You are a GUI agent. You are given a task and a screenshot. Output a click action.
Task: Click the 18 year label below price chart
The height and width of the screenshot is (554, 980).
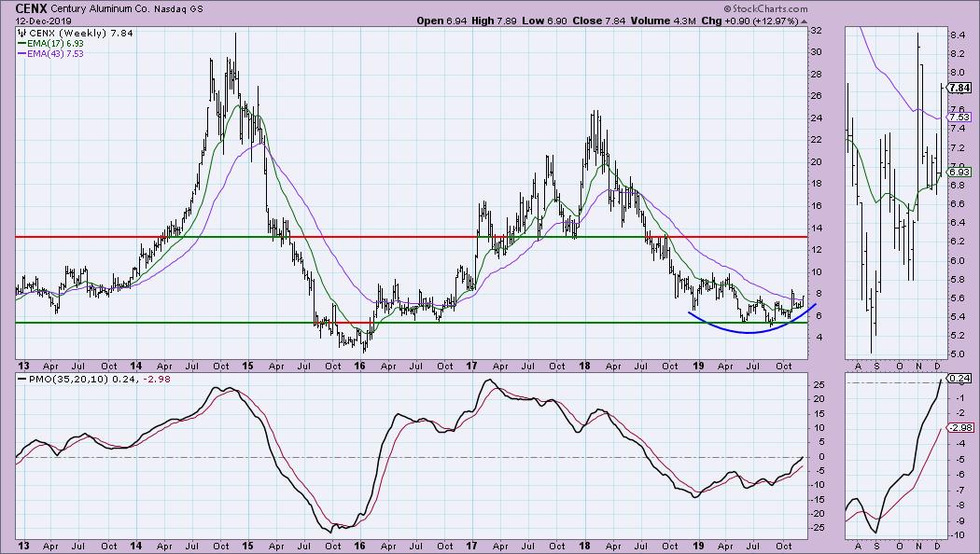click(583, 366)
